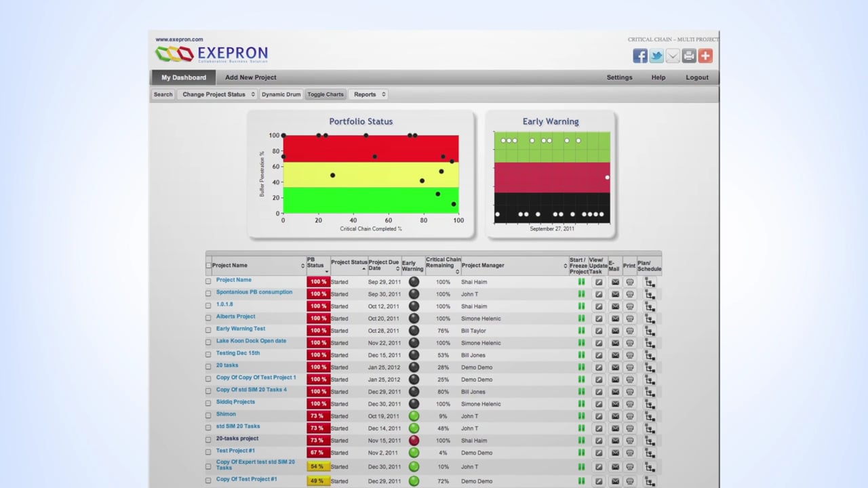Click the Exepron logo

(212, 54)
